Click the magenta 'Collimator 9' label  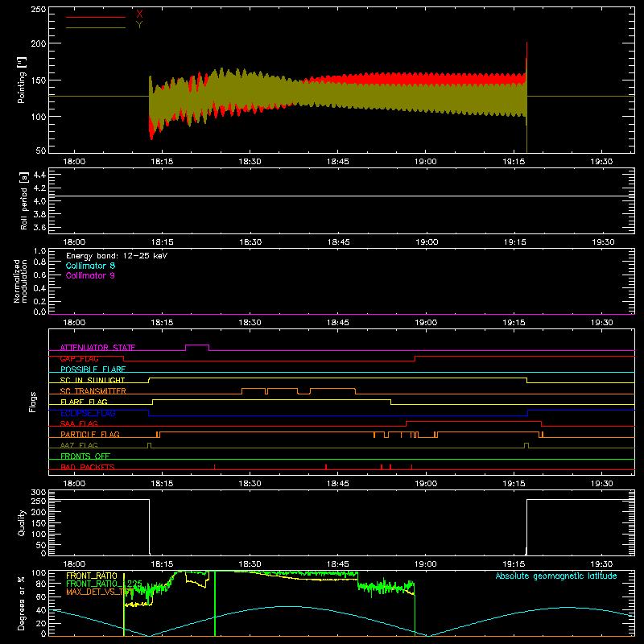point(90,275)
